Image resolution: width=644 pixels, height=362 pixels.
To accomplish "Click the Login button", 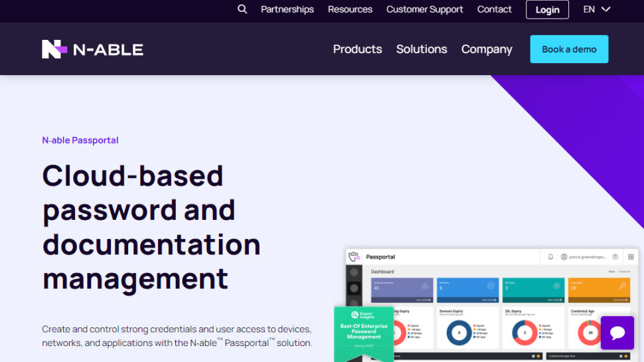I will pyautogui.click(x=547, y=9).
